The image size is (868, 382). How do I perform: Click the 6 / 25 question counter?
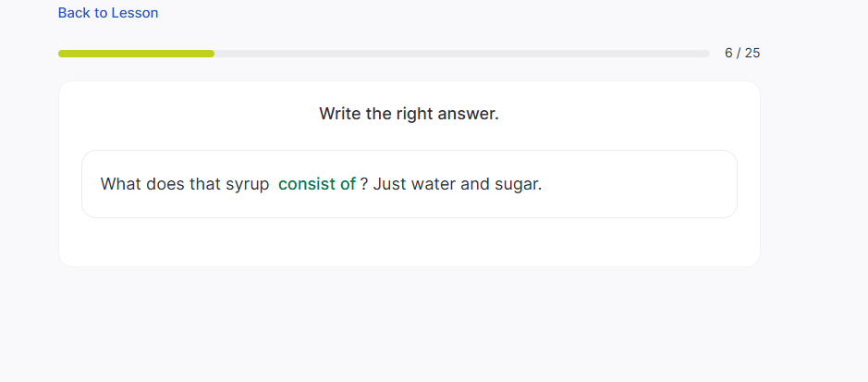click(742, 53)
